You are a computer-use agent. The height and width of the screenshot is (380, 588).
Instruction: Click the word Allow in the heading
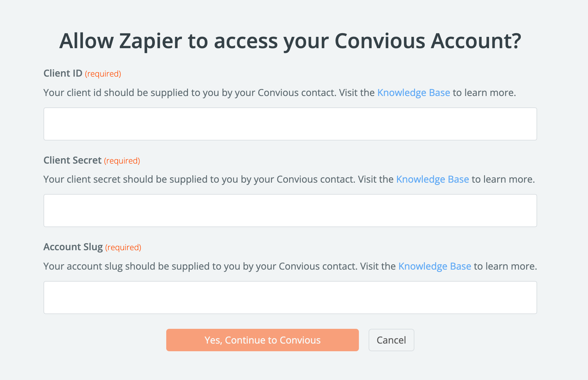tap(86, 41)
